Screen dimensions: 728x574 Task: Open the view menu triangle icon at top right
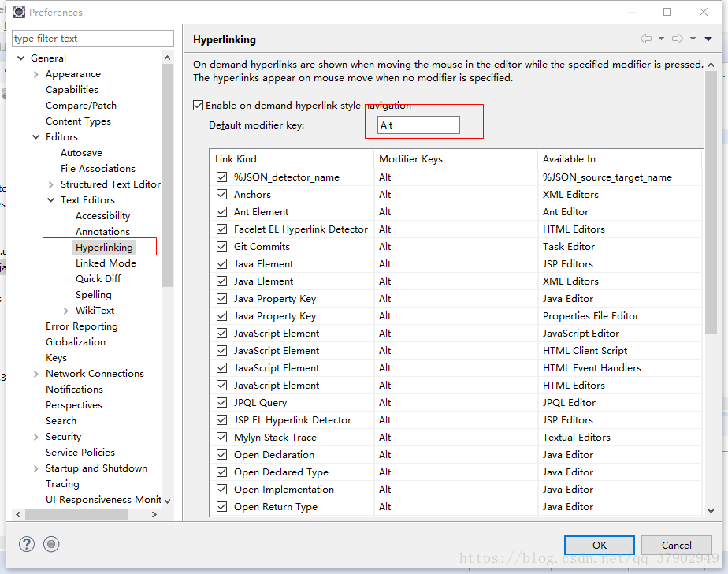click(x=708, y=39)
